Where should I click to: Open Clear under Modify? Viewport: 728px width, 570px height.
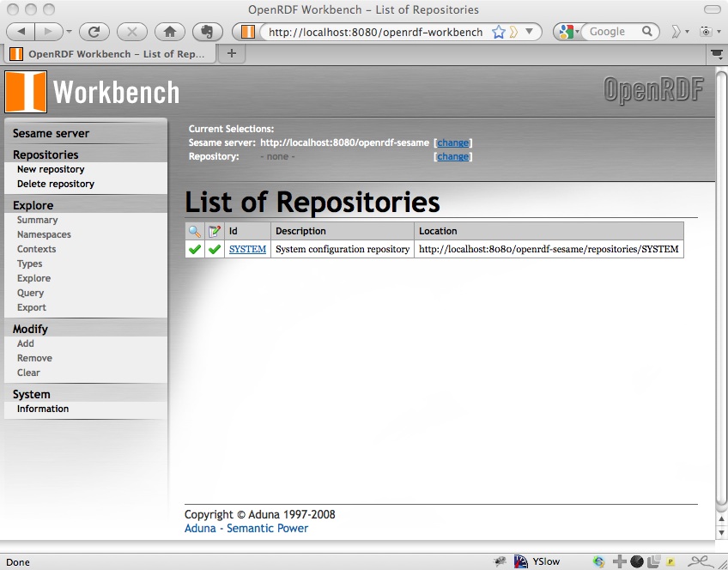pos(28,373)
